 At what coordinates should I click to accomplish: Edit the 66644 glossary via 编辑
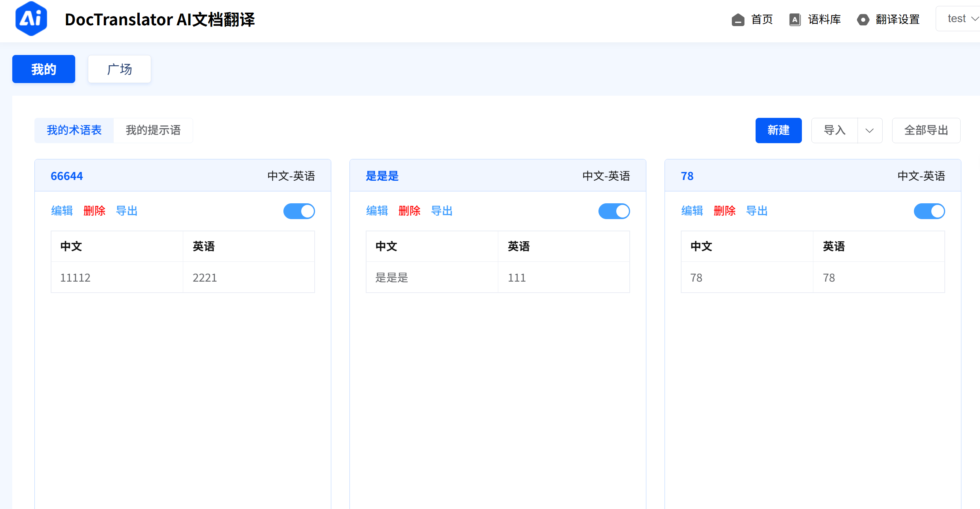(62, 211)
